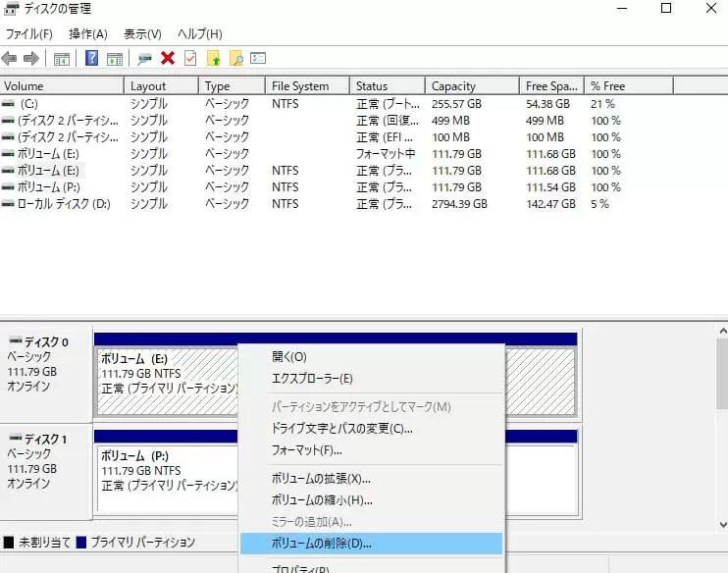This screenshot has height=573, width=728.
Task: Open properties with the checkmark page icon
Action: click(x=190, y=58)
